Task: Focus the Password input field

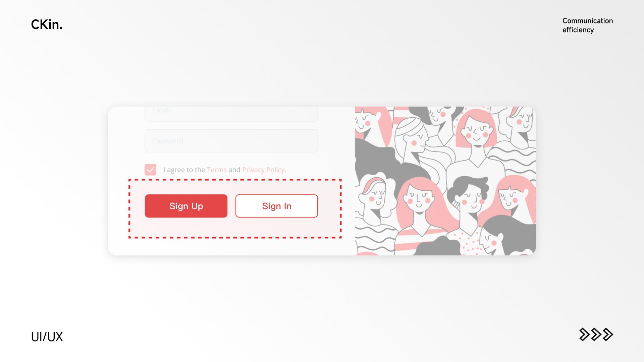Action: pos(231,141)
